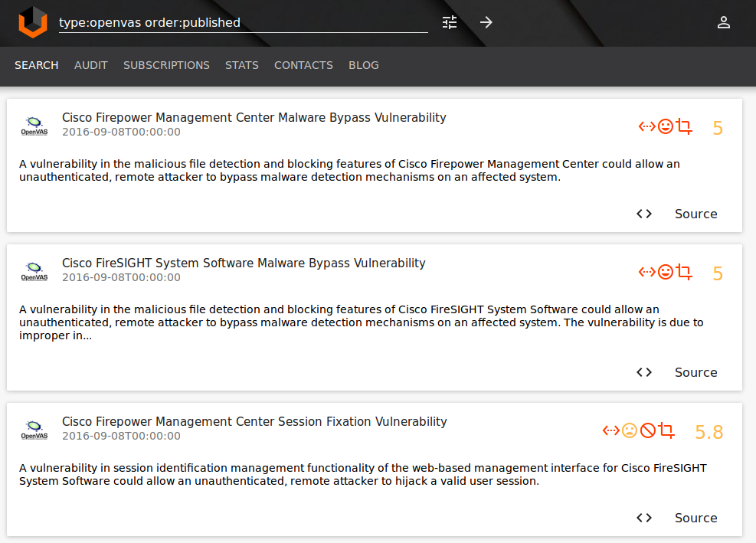Click crop icon on FireSIGHT card
This screenshot has height=543, width=756.
tap(684, 273)
